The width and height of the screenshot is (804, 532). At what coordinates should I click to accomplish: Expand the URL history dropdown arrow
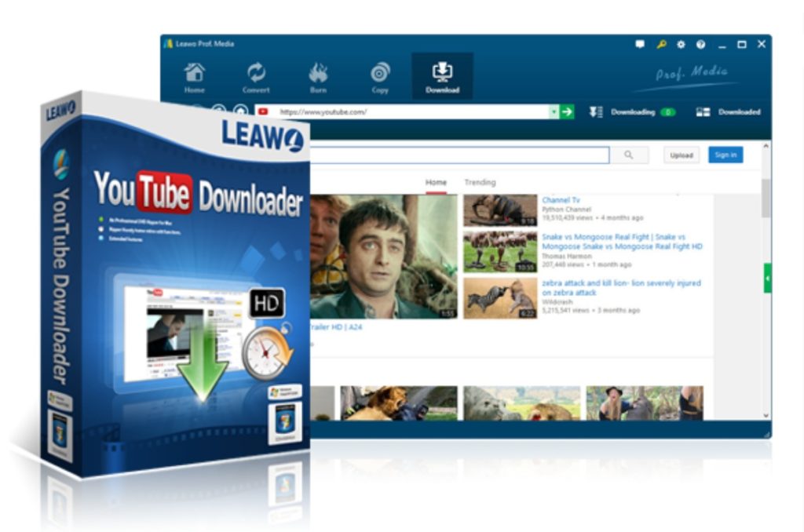coord(554,111)
